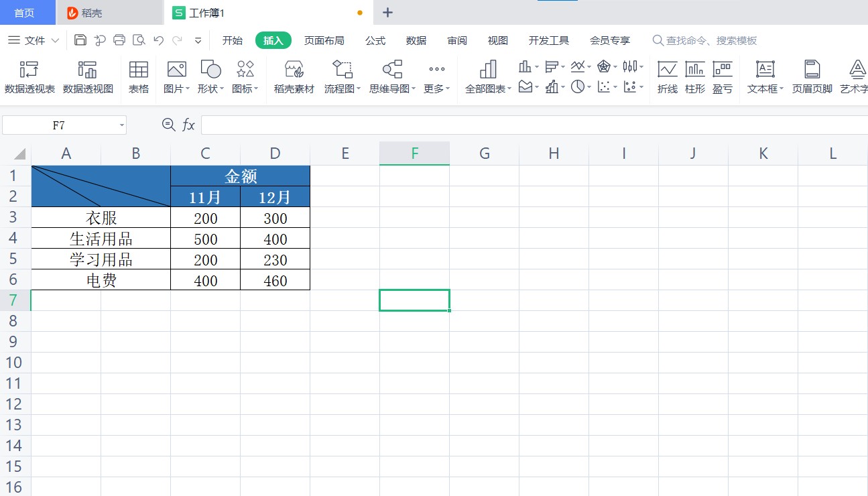Select cell C3 containing 200
The height and width of the screenshot is (496, 868).
pyautogui.click(x=204, y=217)
